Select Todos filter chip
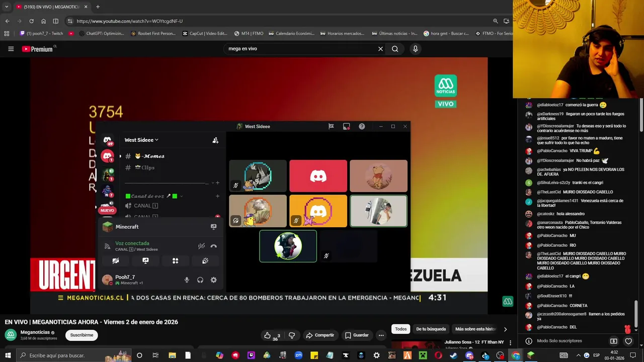Viewport: 644px width, 362px height. (x=401, y=329)
